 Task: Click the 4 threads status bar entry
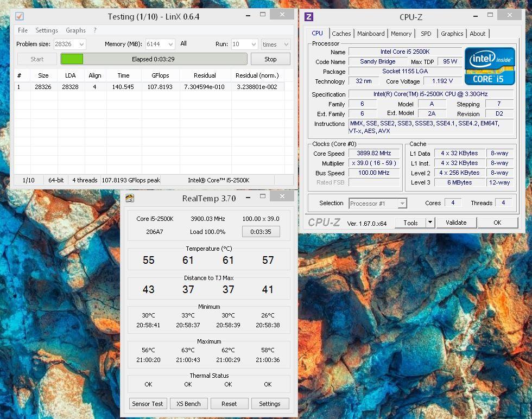pyautogui.click(x=85, y=180)
